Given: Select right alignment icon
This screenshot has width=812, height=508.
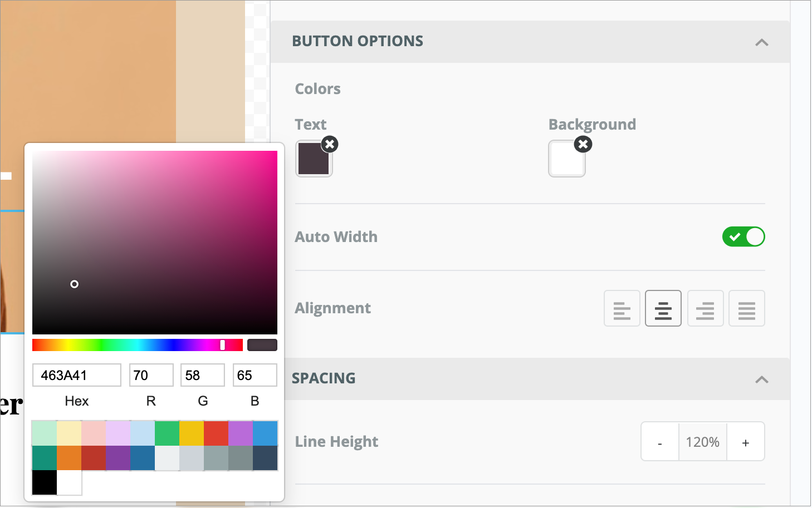Looking at the screenshot, I should 705,308.
